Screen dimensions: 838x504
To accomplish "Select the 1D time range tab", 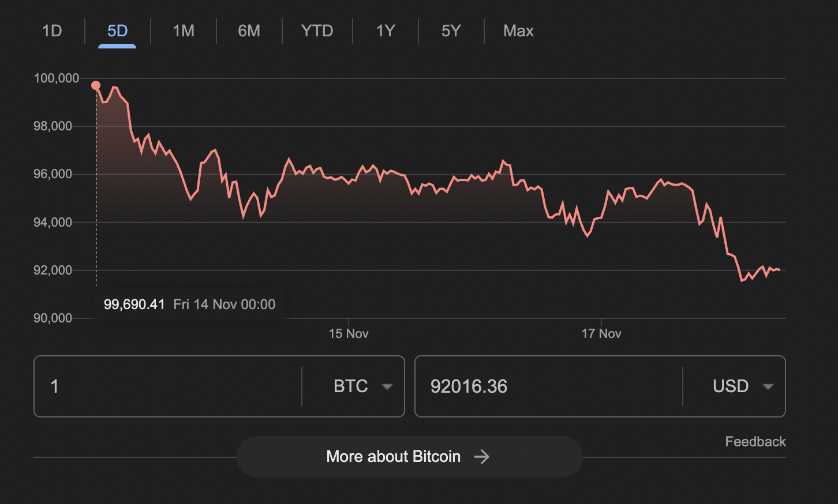I will (x=51, y=31).
